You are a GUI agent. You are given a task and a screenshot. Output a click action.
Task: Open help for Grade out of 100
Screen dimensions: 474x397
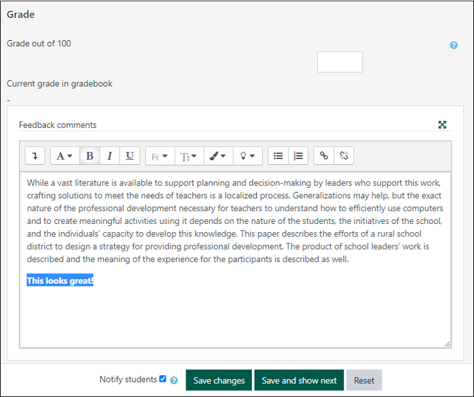coord(454,45)
